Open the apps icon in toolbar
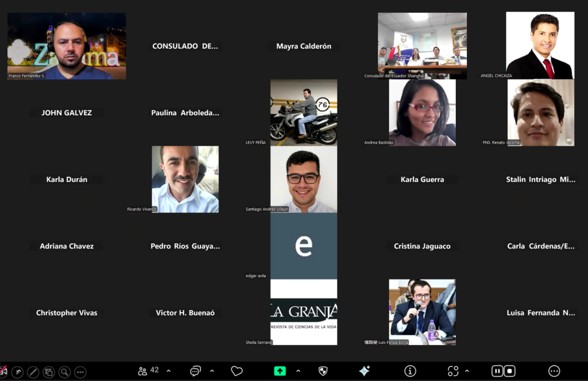 (453, 371)
